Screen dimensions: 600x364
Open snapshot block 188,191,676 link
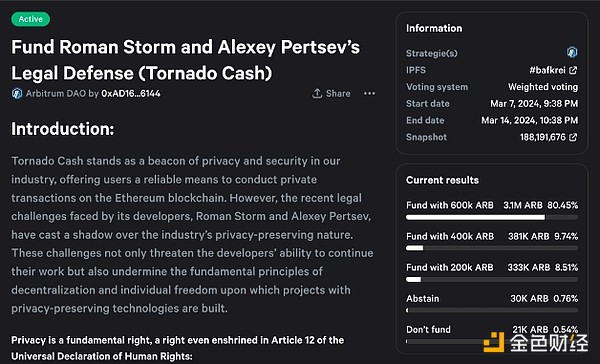[x=543, y=137]
